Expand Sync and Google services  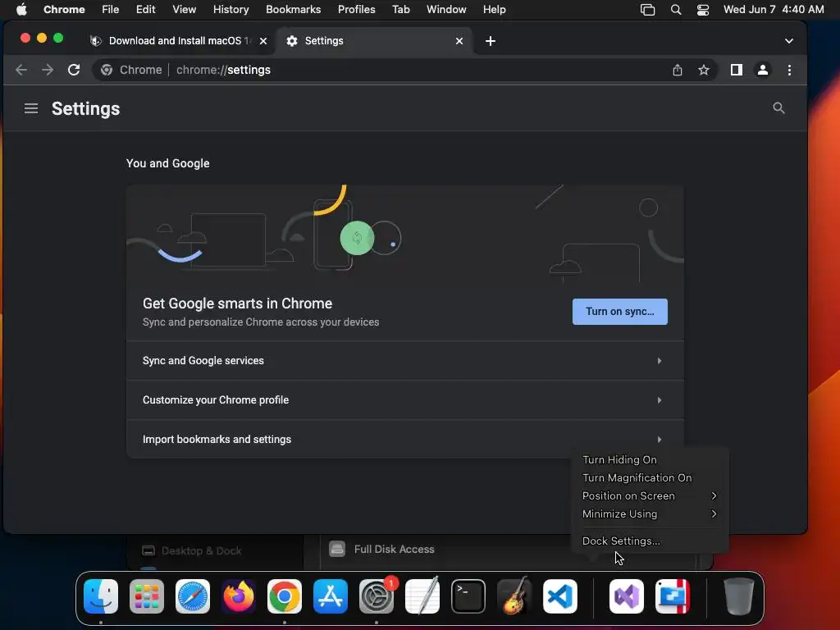tap(405, 361)
